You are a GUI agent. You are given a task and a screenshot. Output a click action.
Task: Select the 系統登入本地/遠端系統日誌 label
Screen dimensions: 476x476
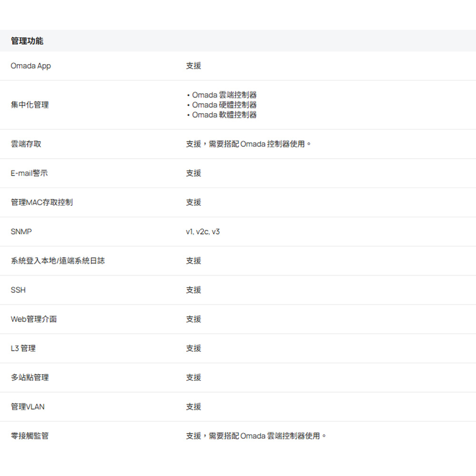tap(58, 261)
